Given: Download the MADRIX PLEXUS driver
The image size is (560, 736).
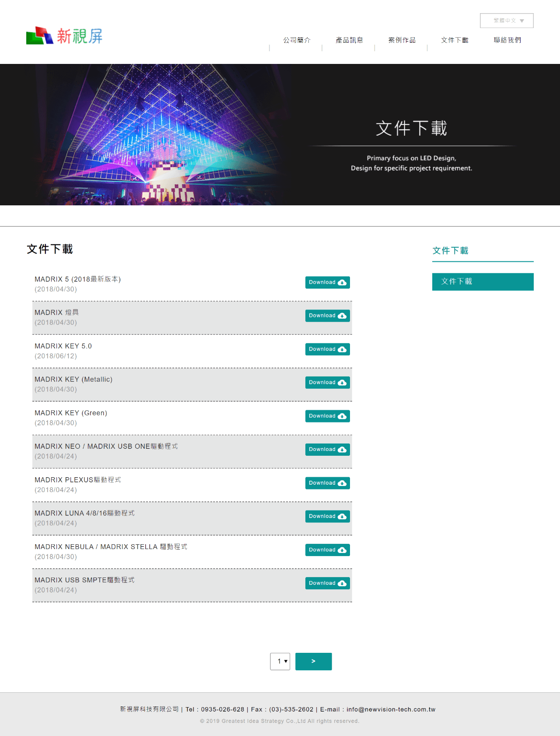Looking at the screenshot, I should tap(328, 483).
